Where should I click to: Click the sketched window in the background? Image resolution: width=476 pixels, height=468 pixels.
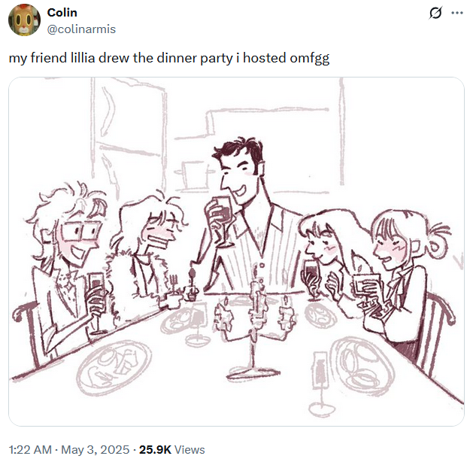tap(129, 134)
